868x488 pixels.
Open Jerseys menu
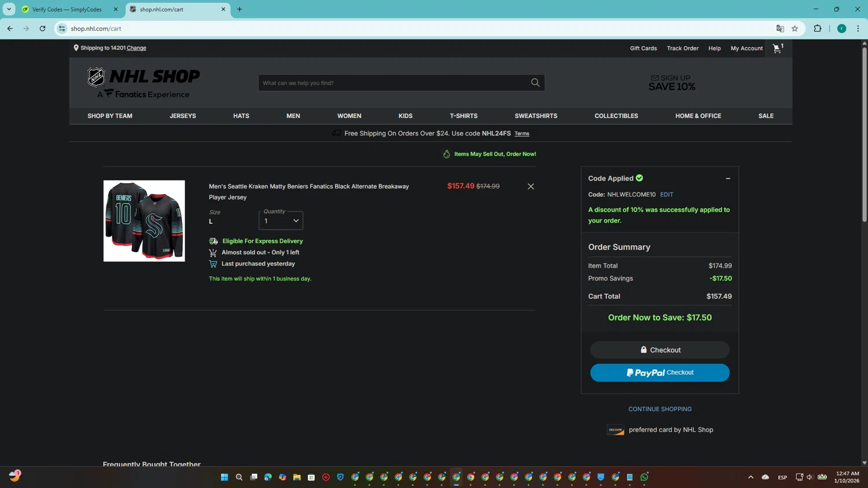(x=183, y=116)
